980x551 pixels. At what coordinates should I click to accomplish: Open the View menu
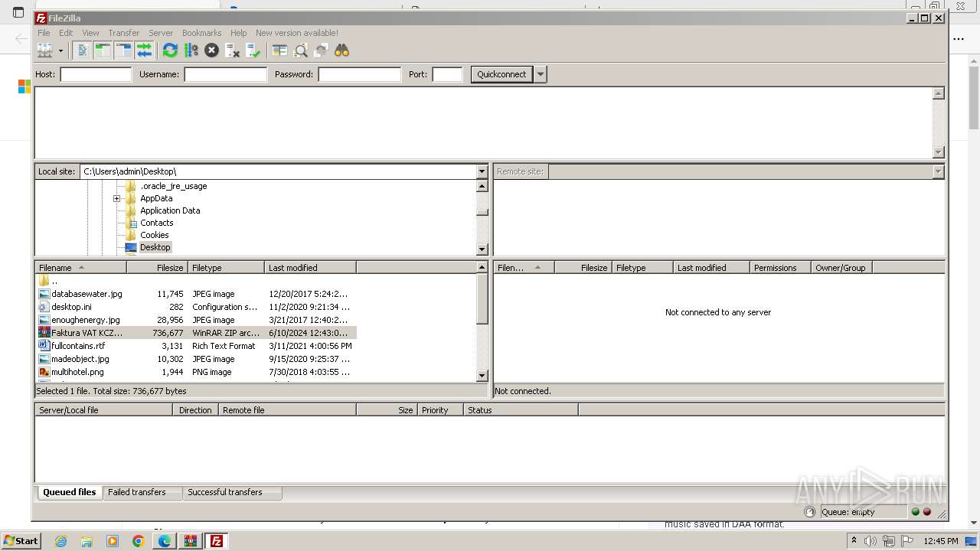[90, 33]
